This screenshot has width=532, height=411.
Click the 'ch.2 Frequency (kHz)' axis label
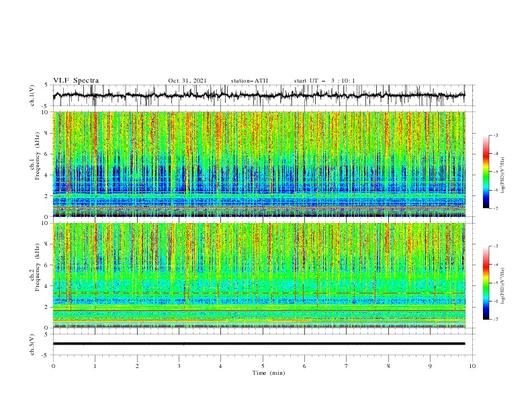(x=34, y=267)
